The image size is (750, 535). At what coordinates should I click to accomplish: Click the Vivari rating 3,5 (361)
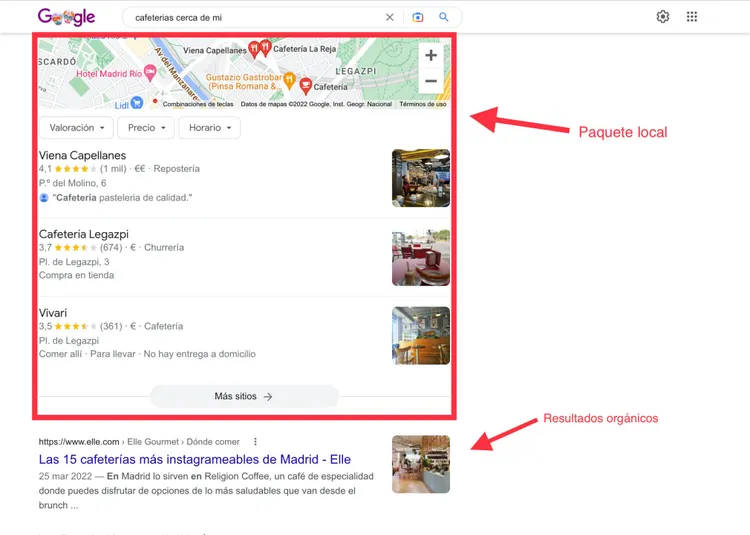point(80,327)
